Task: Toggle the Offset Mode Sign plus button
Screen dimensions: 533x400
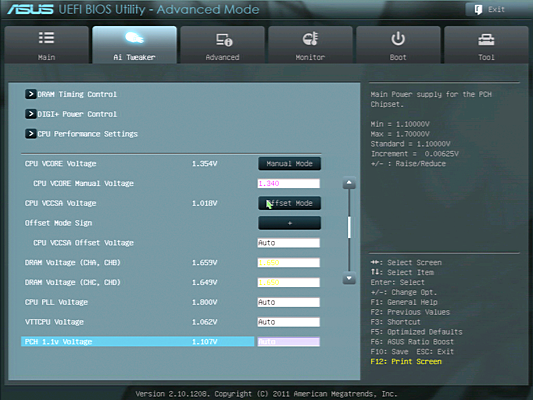Action: coord(289,223)
